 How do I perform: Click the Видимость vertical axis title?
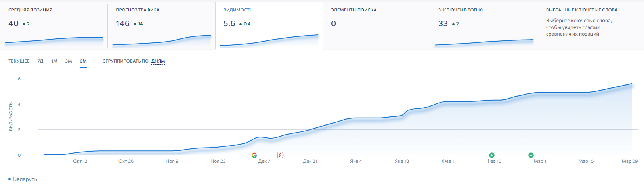[11, 116]
